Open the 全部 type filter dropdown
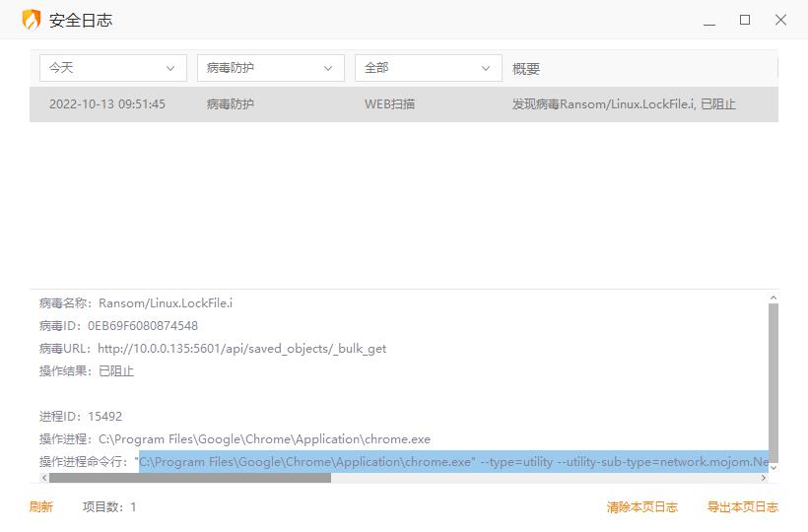Image resolution: width=808 pixels, height=532 pixels. coord(429,68)
